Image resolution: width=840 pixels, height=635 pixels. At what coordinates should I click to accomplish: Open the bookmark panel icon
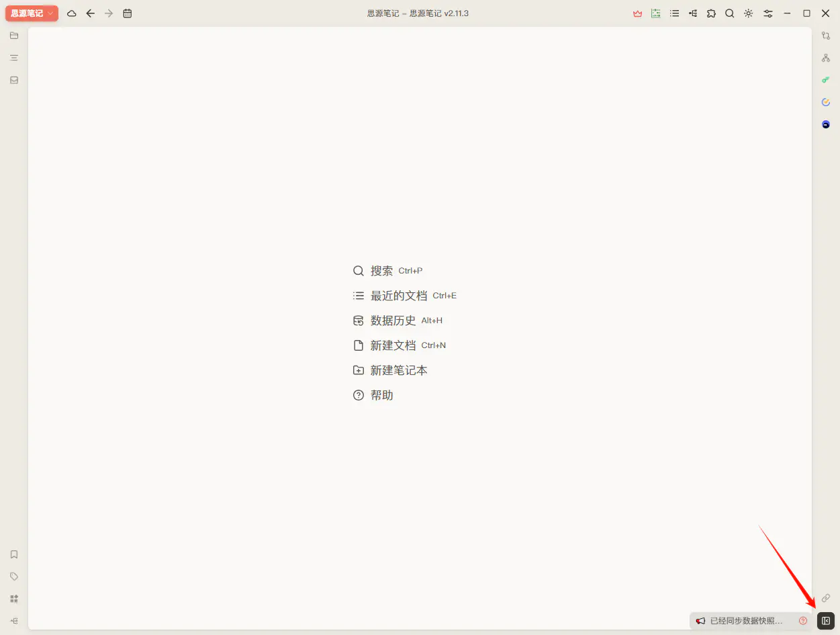(x=14, y=554)
